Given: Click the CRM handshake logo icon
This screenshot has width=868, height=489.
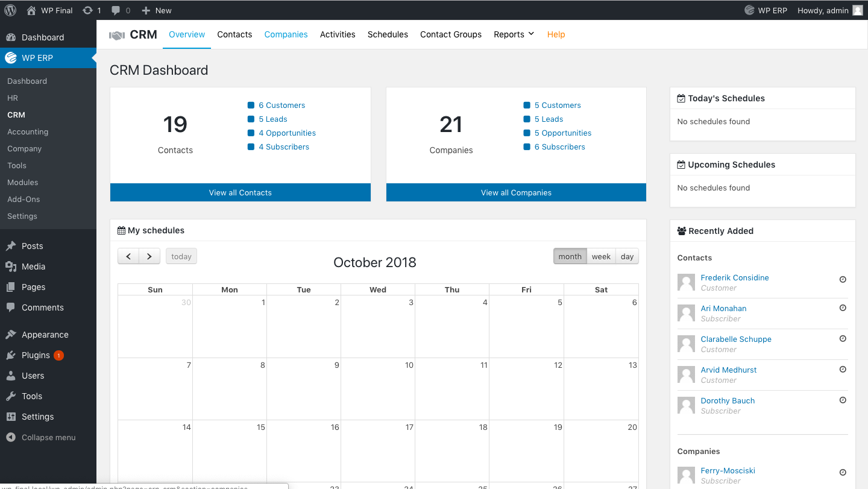Looking at the screenshot, I should pyautogui.click(x=116, y=35).
